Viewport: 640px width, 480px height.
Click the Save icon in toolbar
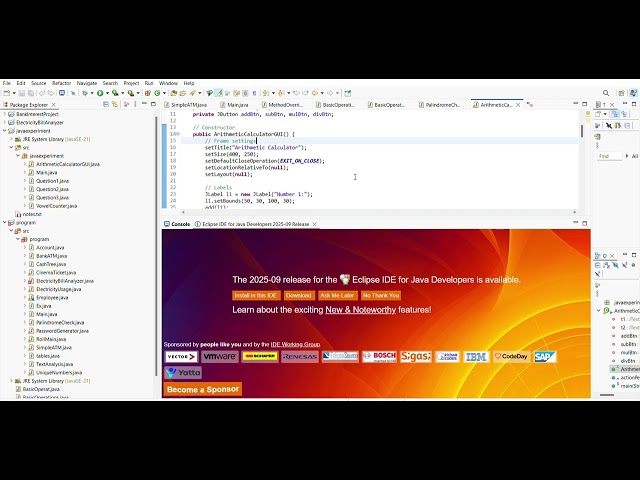click(22, 93)
